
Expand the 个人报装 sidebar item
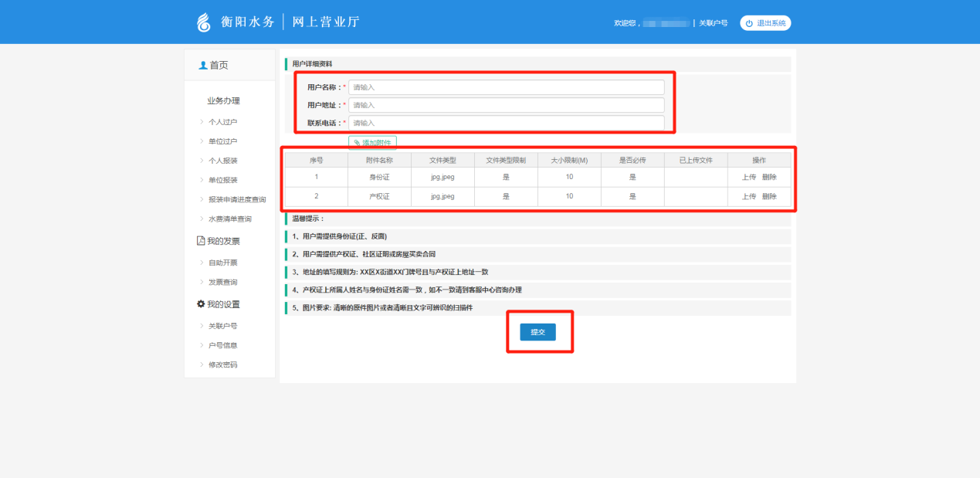222,161
